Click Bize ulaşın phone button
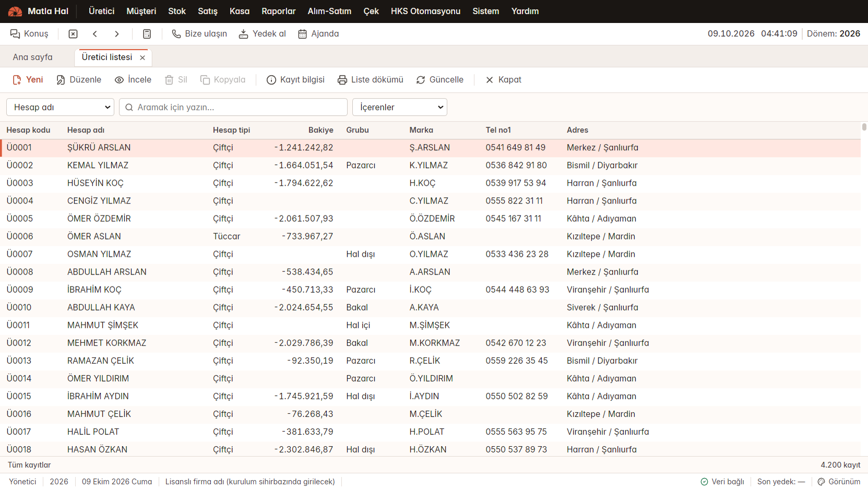 click(x=199, y=34)
